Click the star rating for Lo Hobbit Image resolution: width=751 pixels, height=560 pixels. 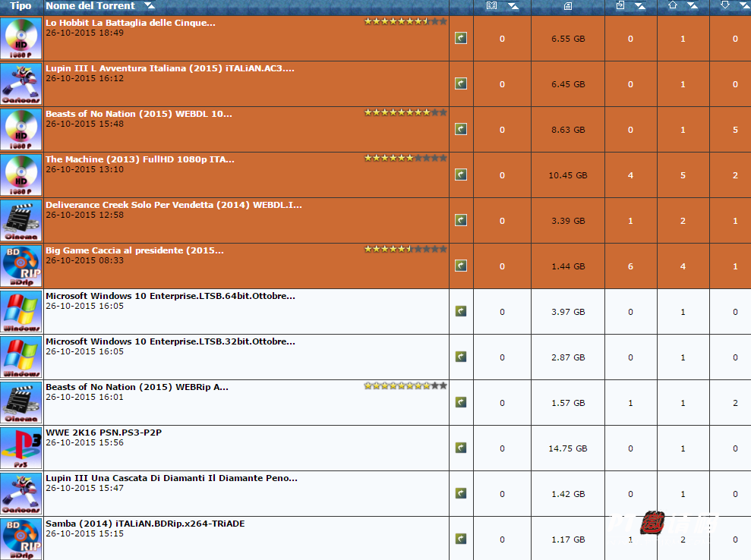tap(405, 21)
